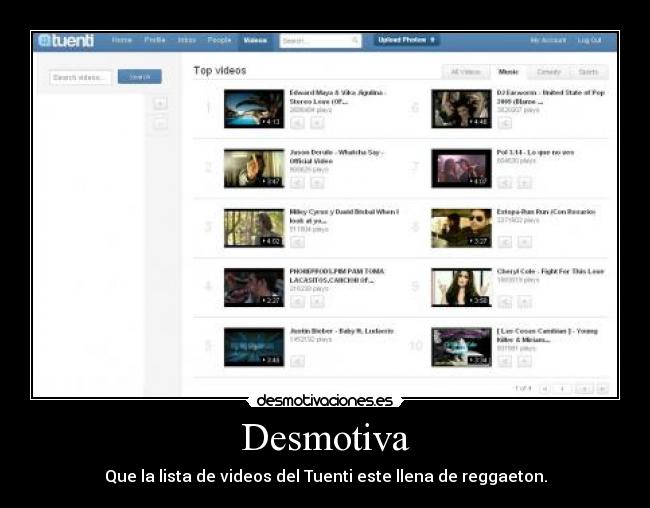Focus the top bar Search field
Viewport: 650px width, 508px height.
click(320, 41)
